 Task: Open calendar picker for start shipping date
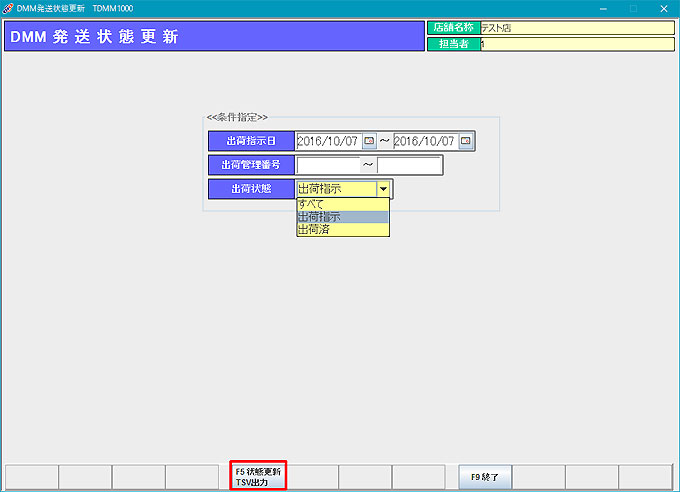[x=369, y=141]
